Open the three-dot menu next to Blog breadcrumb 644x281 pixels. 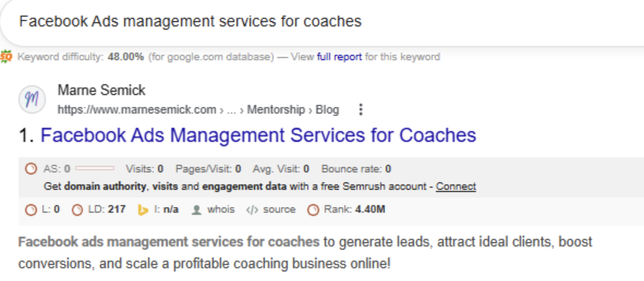361,109
